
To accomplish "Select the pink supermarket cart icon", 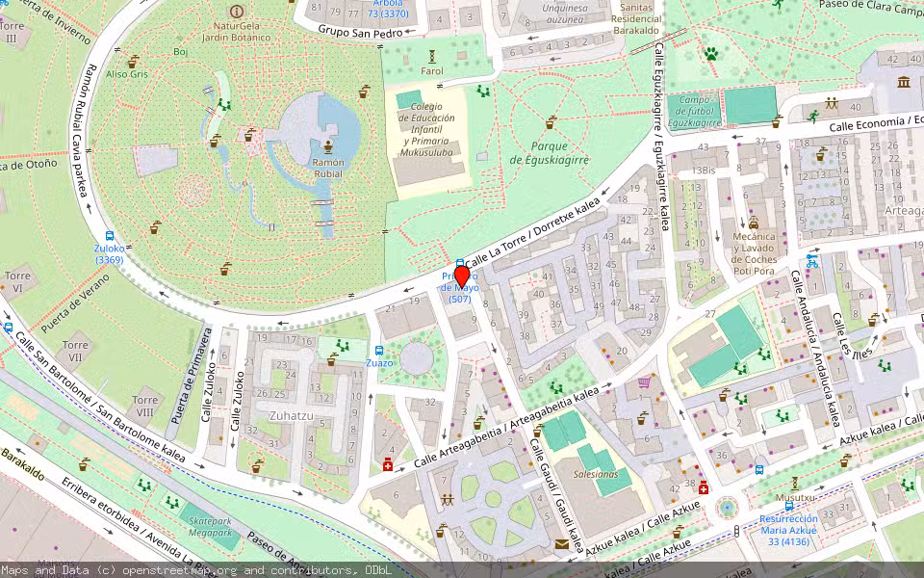I will point(644,382).
